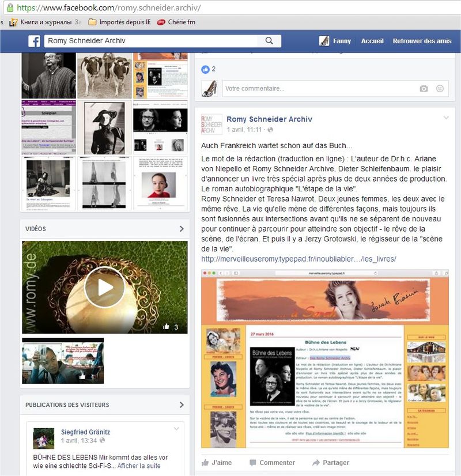Attach a photo with camera icon
Screen dimensions: 461x476
tap(424, 88)
